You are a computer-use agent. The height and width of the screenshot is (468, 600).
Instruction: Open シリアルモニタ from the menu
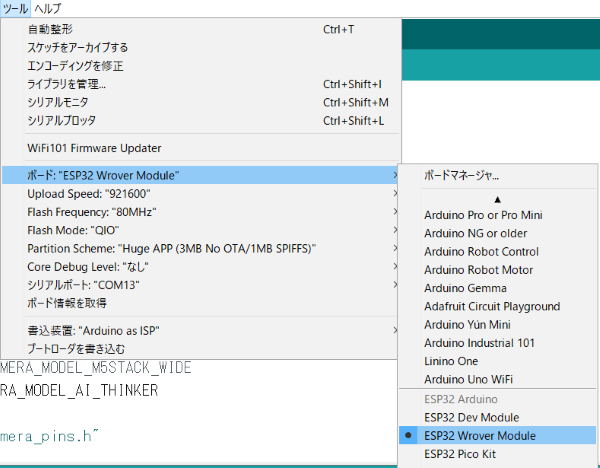point(58,103)
